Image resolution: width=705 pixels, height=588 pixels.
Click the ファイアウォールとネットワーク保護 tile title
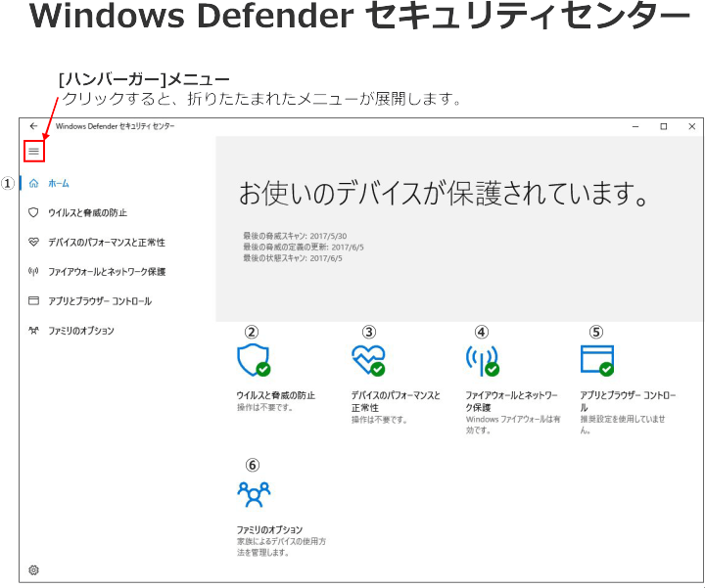pos(511,401)
